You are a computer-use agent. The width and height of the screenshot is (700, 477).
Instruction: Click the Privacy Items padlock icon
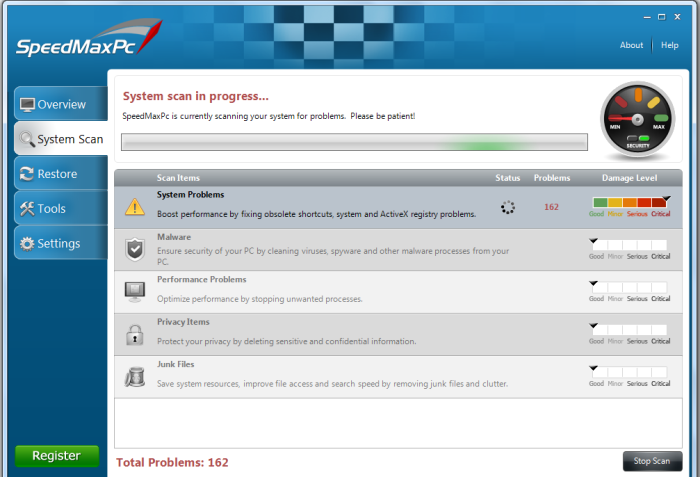(x=135, y=335)
